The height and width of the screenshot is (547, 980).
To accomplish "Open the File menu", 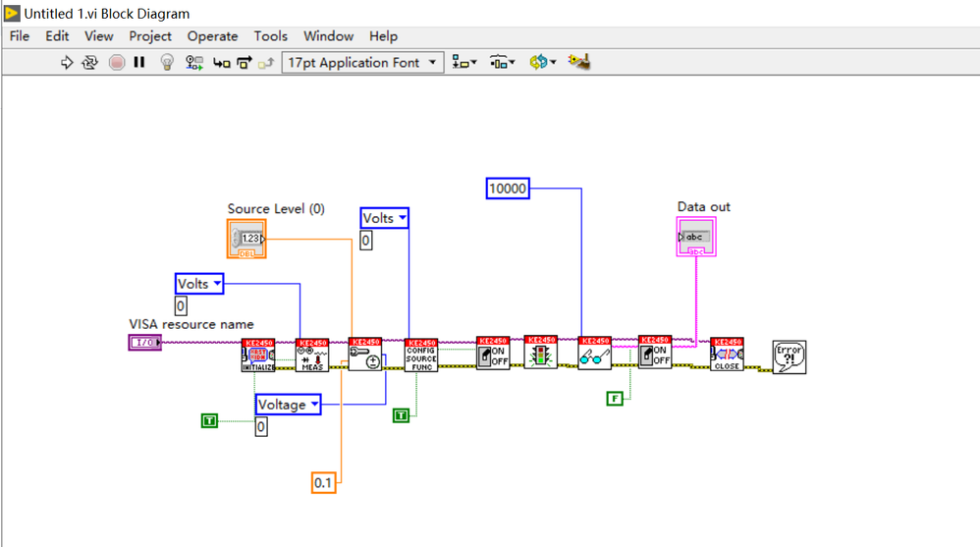I will pos(20,36).
